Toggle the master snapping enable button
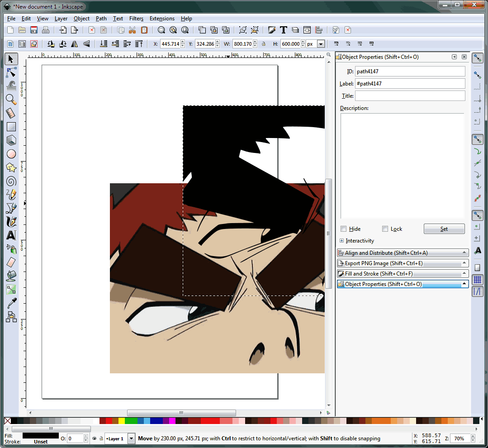The width and height of the screenshot is (488, 448). (x=478, y=58)
